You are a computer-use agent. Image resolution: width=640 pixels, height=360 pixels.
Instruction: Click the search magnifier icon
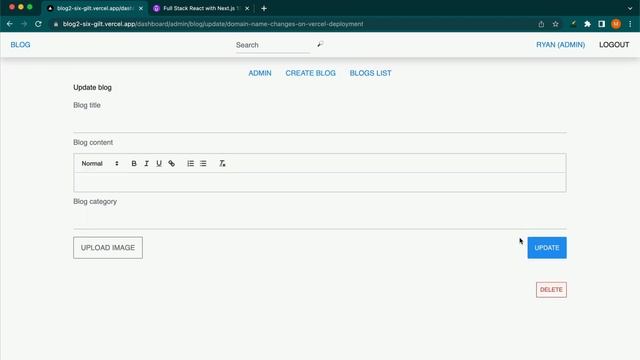coord(320,44)
